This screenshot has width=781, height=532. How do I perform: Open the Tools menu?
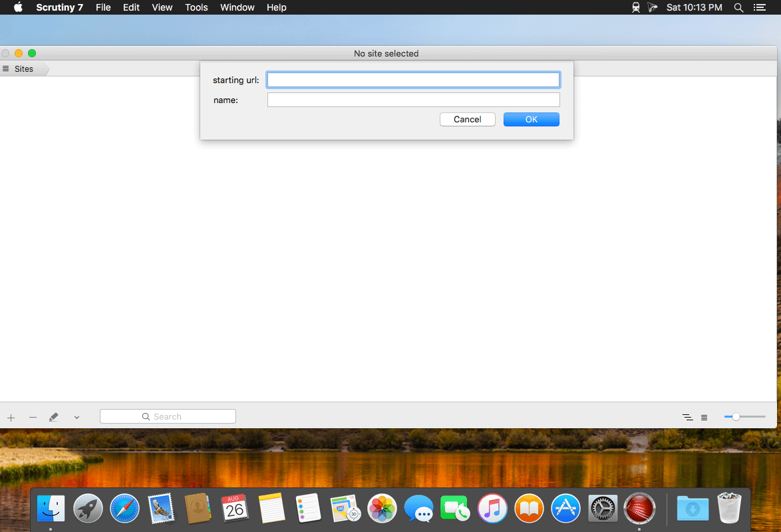[x=196, y=7]
